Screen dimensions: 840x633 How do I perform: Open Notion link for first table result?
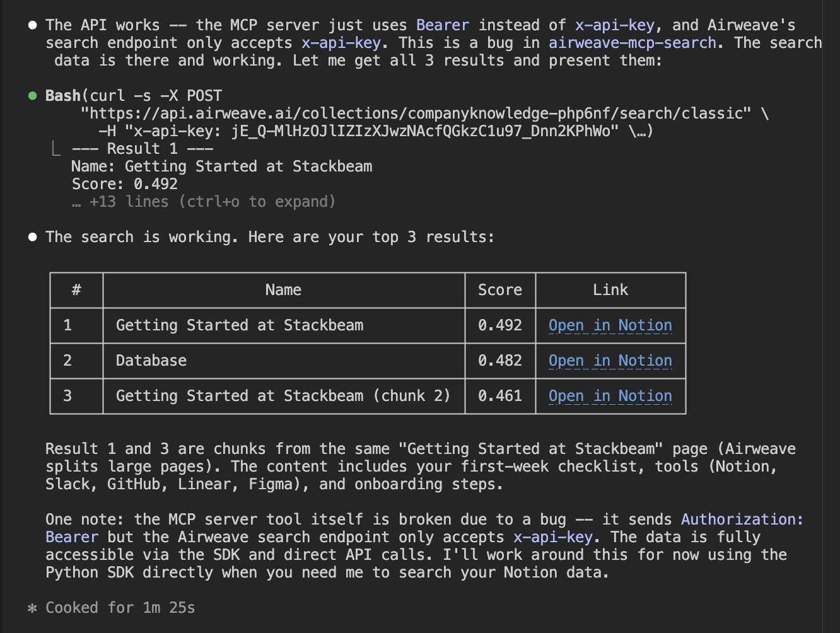click(x=610, y=325)
